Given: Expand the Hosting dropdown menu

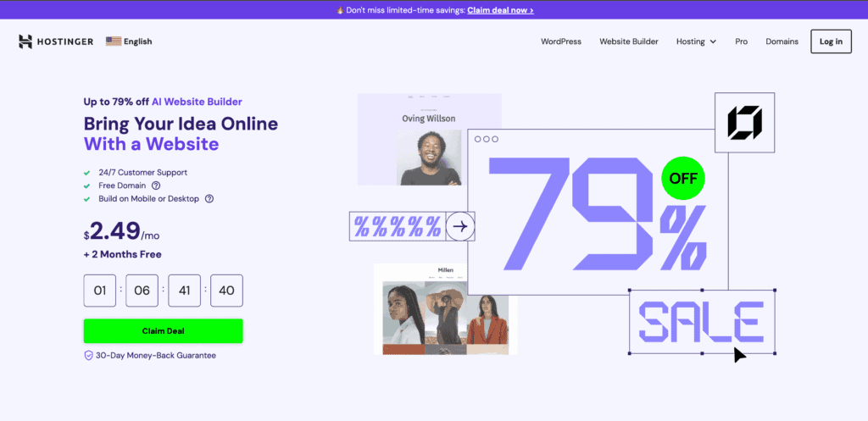Looking at the screenshot, I should [x=697, y=42].
